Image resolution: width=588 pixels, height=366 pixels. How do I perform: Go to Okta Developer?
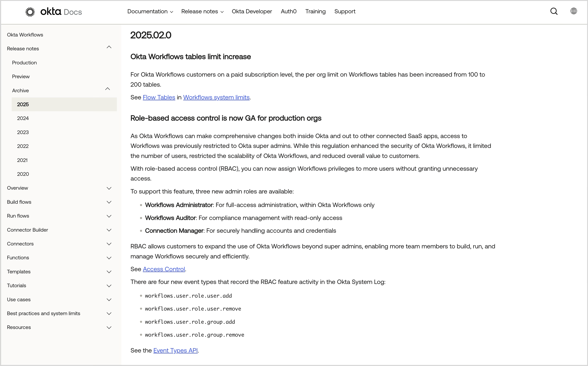coord(251,11)
